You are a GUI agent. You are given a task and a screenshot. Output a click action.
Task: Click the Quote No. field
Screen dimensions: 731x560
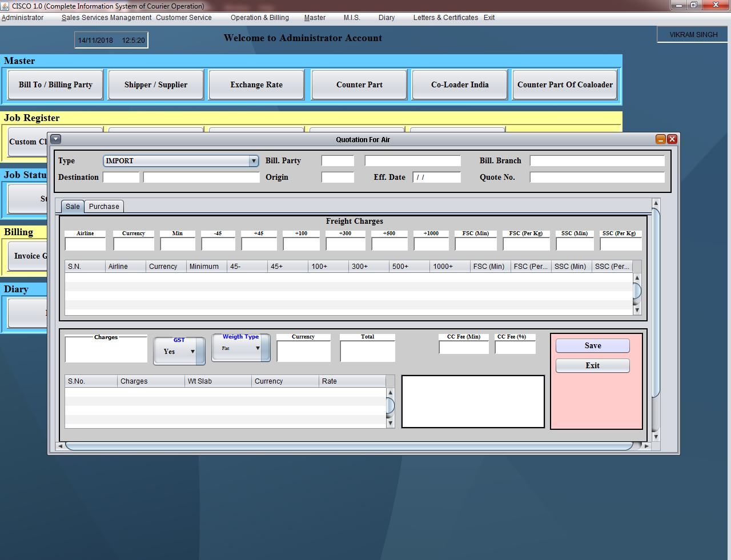tap(597, 177)
